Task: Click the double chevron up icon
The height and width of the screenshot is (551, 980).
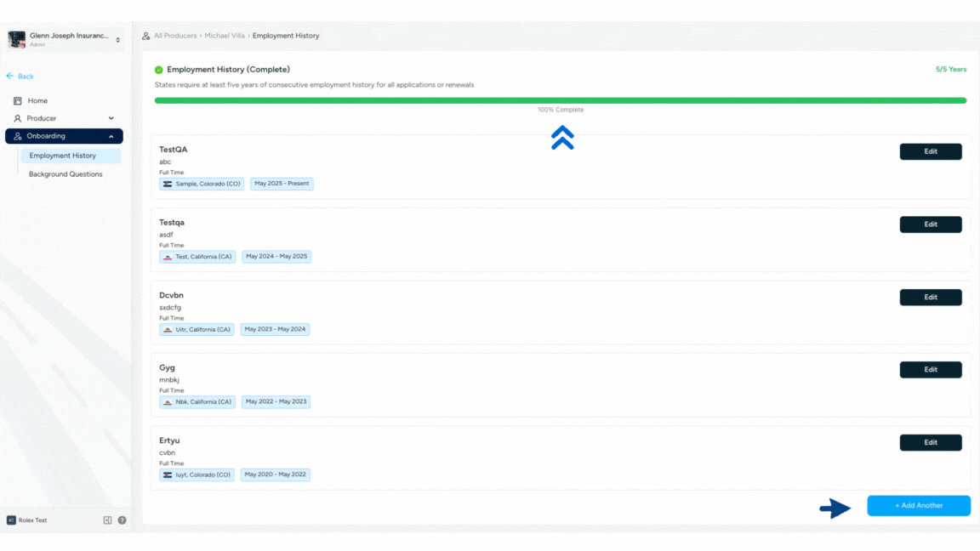Action: (561, 138)
